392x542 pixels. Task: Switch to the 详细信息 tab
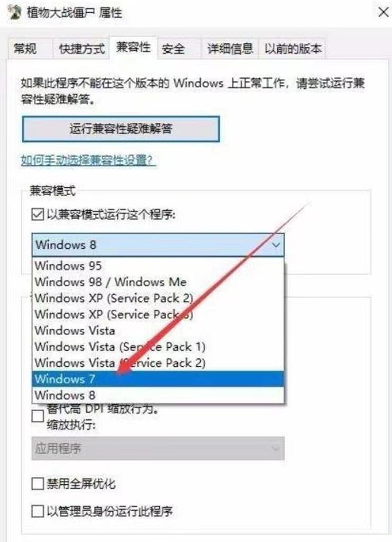230,49
